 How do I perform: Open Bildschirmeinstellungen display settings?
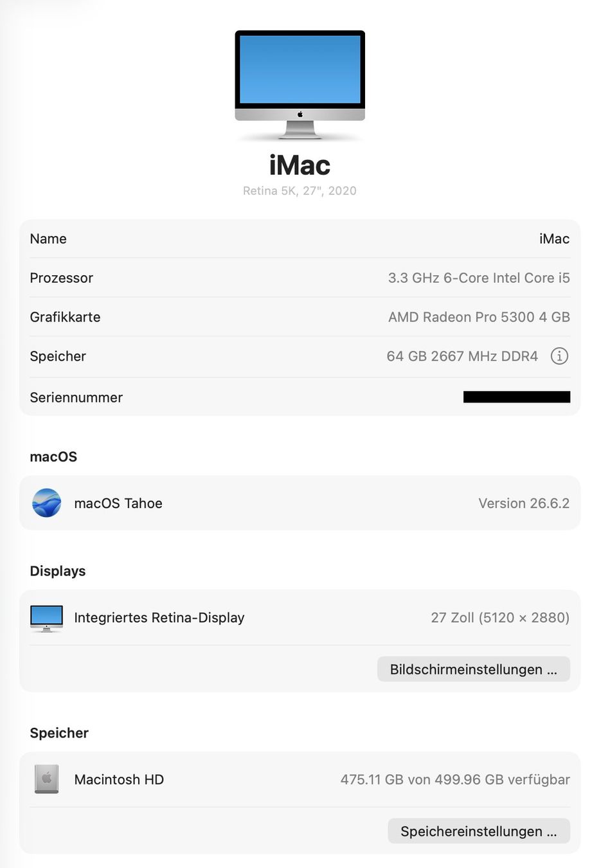pyautogui.click(x=474, y=669)
